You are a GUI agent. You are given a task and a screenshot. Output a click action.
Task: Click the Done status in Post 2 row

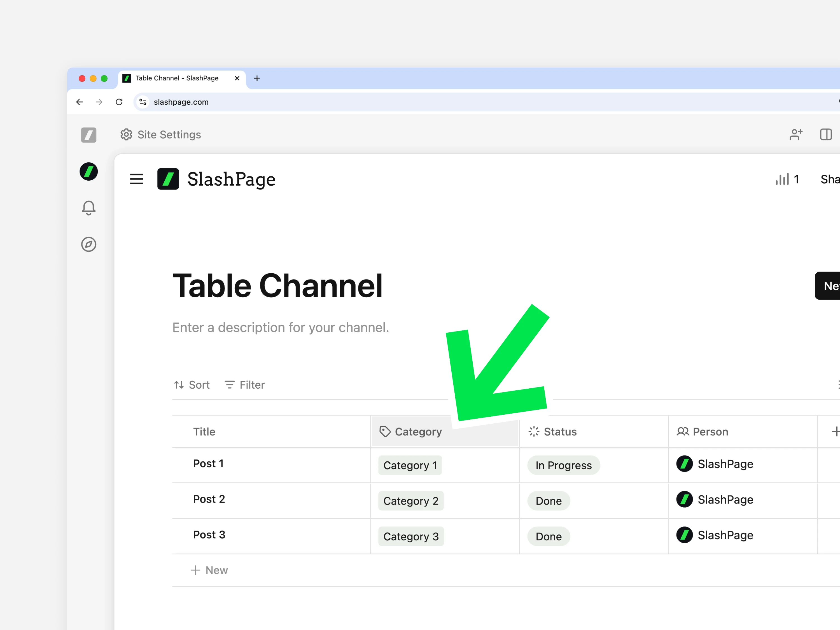pos(549,501)
